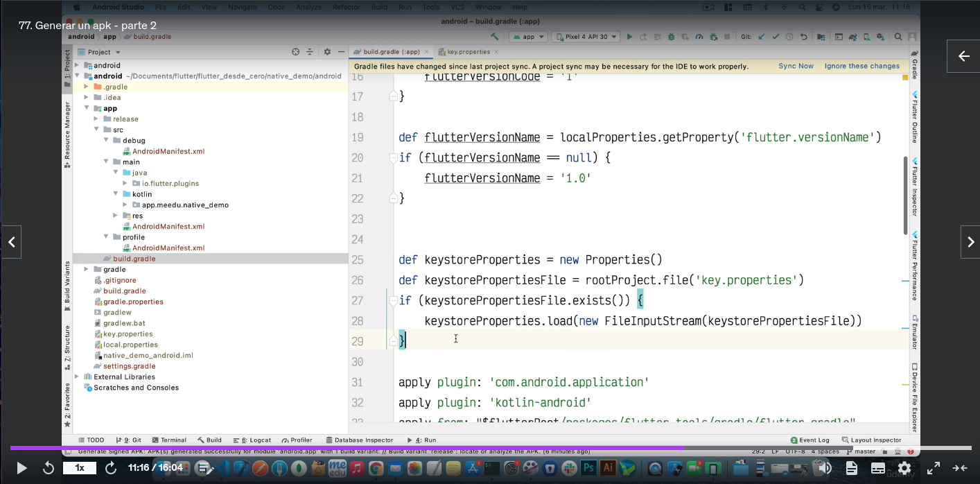Screen dimensions: 980x484
Task: Collapse the src folder in project tree
Action: pos(97,130)
